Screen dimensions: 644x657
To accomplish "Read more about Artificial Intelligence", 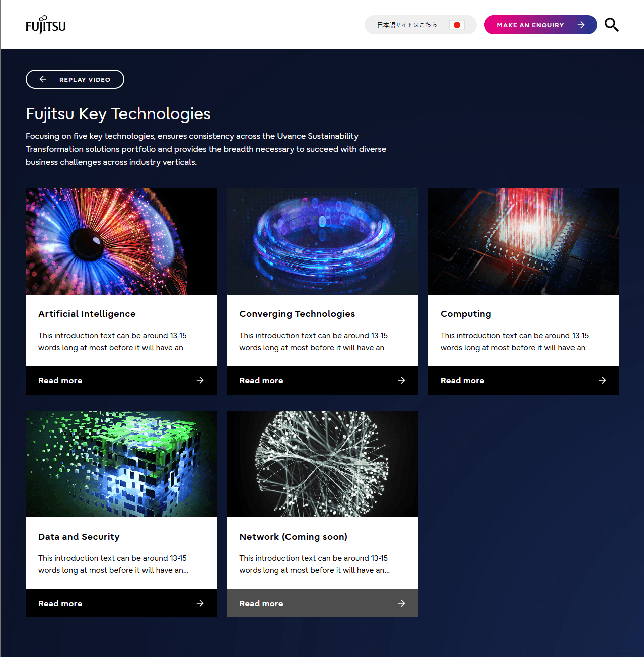I will pos(121,380).
